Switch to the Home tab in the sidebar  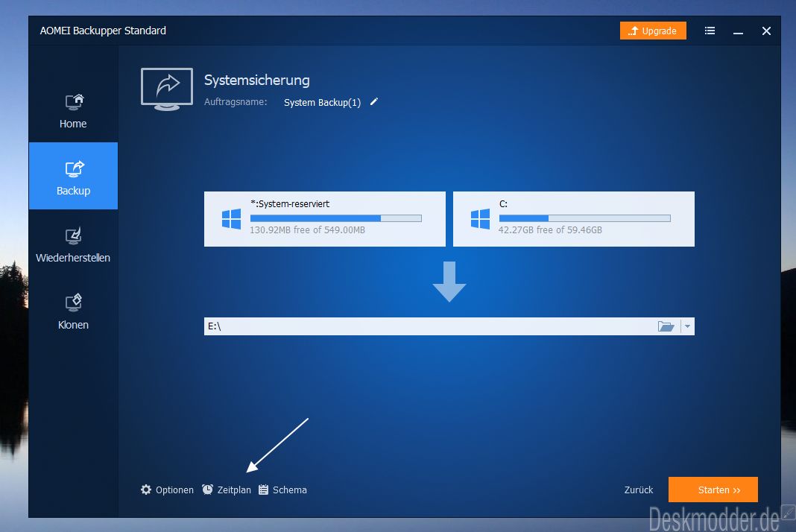pos(73,110)
